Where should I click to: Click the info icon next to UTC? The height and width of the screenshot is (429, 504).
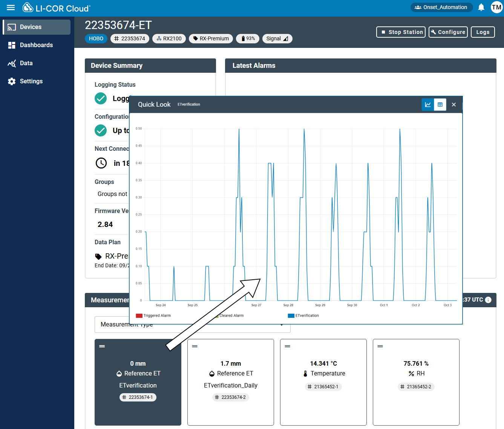pyautogui.click(x=488, y=300)
